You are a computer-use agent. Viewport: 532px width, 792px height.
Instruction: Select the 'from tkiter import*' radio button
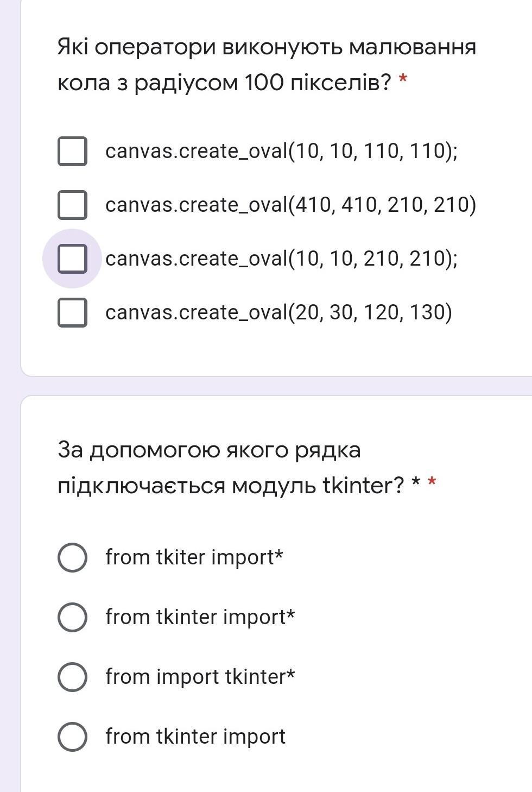coord(72,557)
